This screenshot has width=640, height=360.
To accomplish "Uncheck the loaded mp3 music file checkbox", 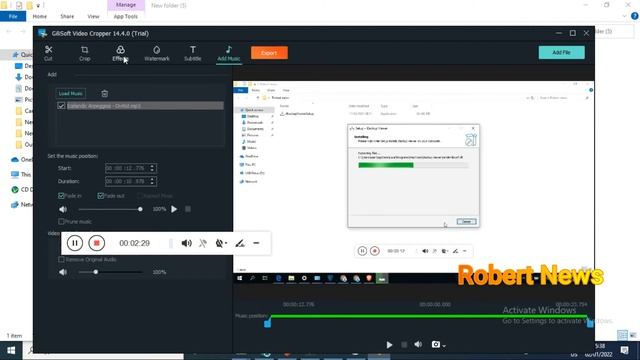I will point(61,106).
